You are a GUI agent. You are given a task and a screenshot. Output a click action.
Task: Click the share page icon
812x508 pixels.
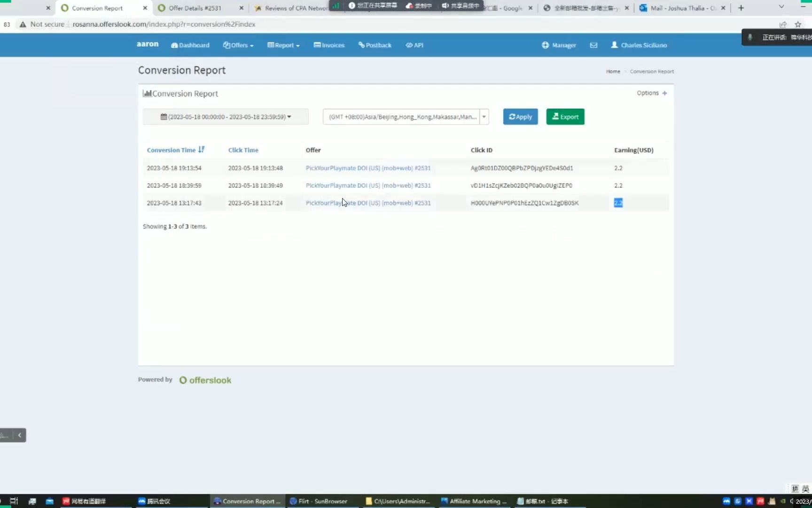click(783, 24)
